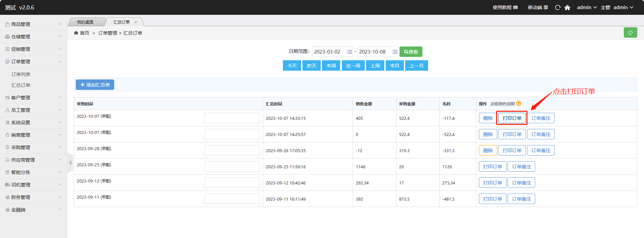Collapse the sidebar with left arrow handle
The image size is (644, 238).
coord(70,163)
